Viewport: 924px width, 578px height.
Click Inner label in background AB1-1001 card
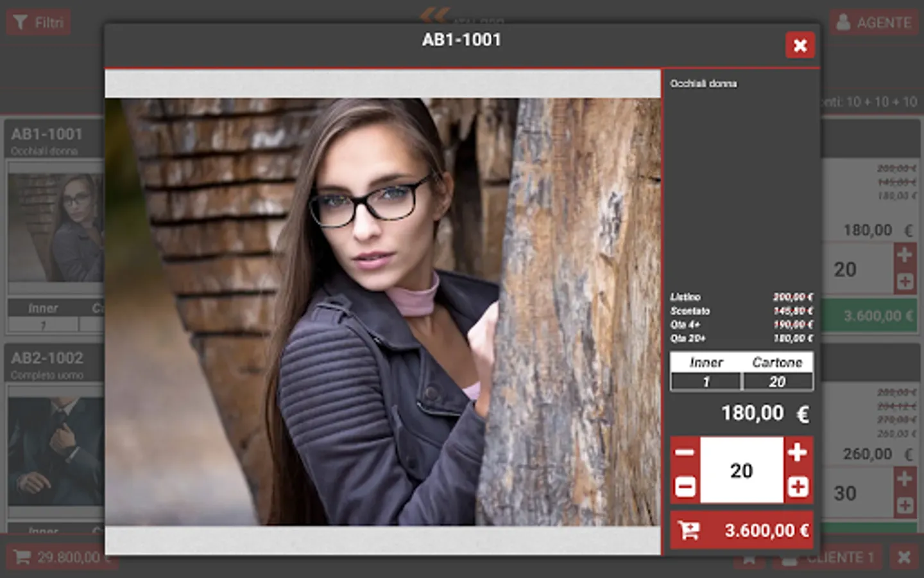tap(43, 308)
